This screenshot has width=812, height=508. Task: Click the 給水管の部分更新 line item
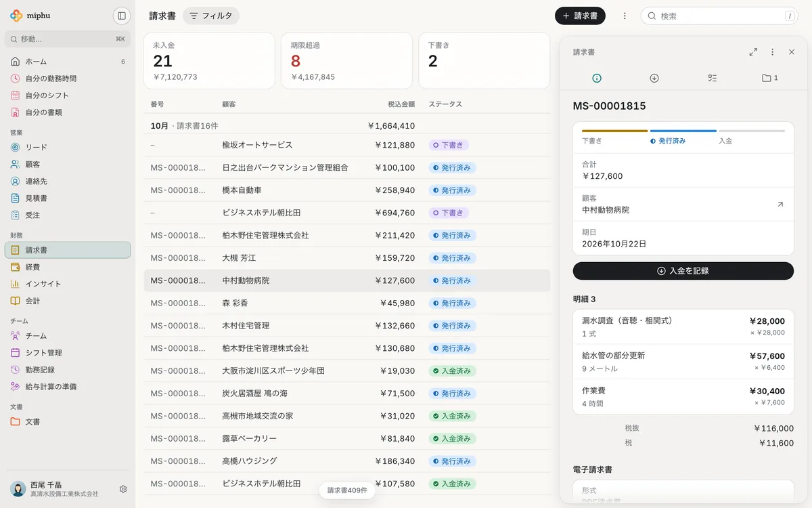point(683,362)
